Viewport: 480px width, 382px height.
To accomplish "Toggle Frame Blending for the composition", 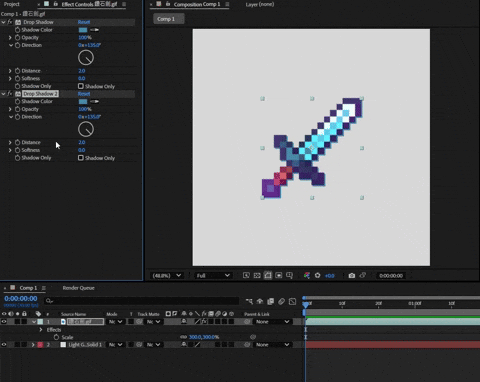I will coord(271,301).
